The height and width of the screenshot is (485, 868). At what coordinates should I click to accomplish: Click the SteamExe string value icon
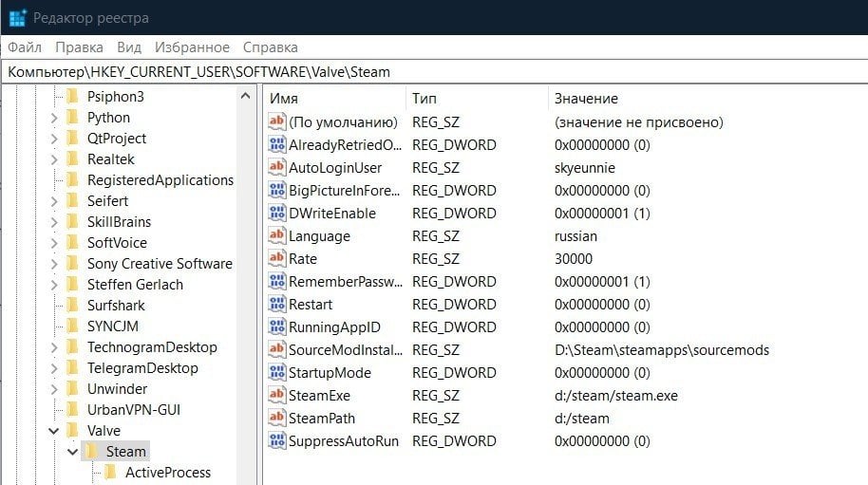pyautogui.click(x=276, y=395)
